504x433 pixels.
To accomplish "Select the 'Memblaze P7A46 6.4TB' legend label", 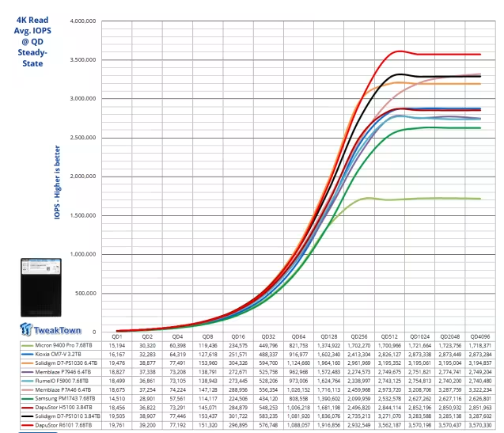I will 63,389.
